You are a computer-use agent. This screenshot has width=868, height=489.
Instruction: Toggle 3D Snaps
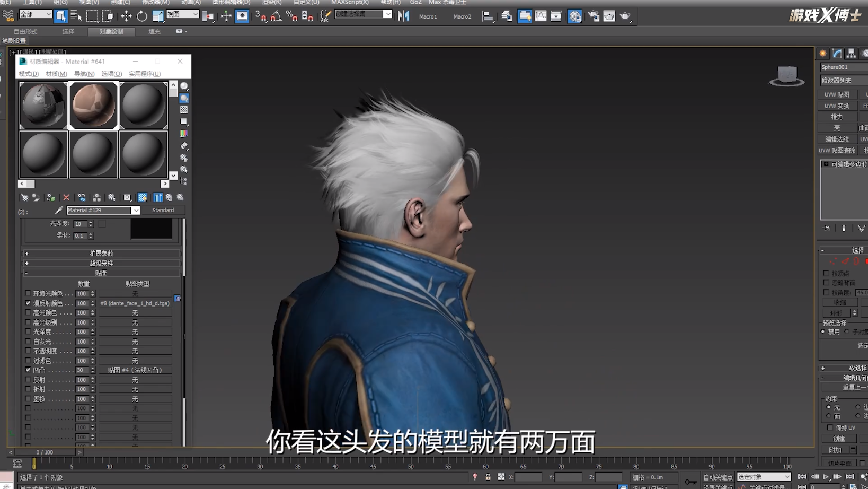260,16
